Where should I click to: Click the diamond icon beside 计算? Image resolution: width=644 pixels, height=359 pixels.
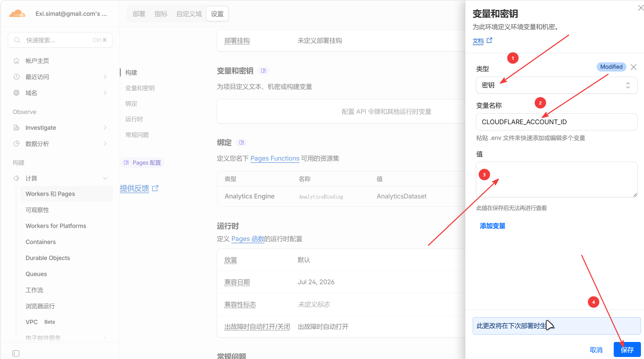[x=16, y=178]
